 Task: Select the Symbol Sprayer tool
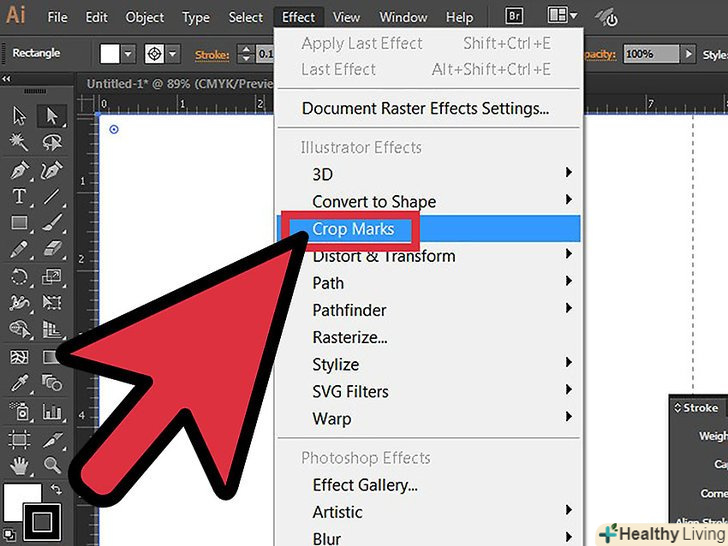19,411
